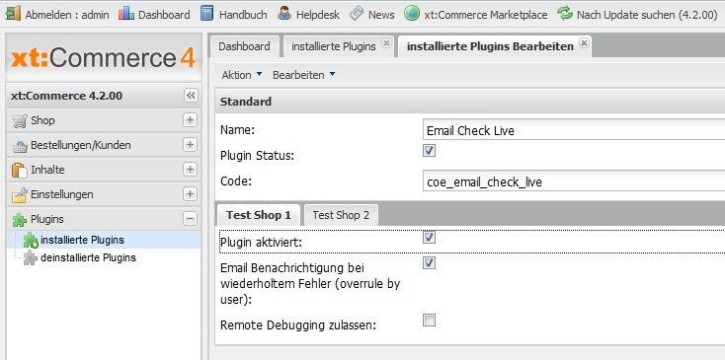Image resolution: width=725 pixels, height=360 pixels.
Task: Expand the Einstellungen section plus button
Action: tap(190, 194)
